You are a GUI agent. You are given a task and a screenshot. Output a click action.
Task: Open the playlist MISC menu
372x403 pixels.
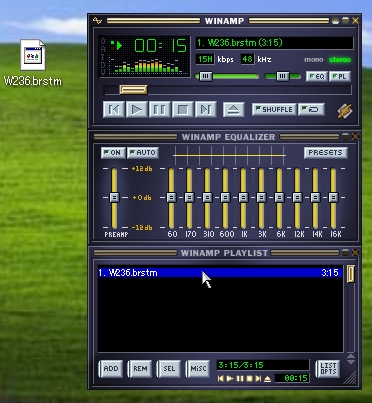coord(198,369)
